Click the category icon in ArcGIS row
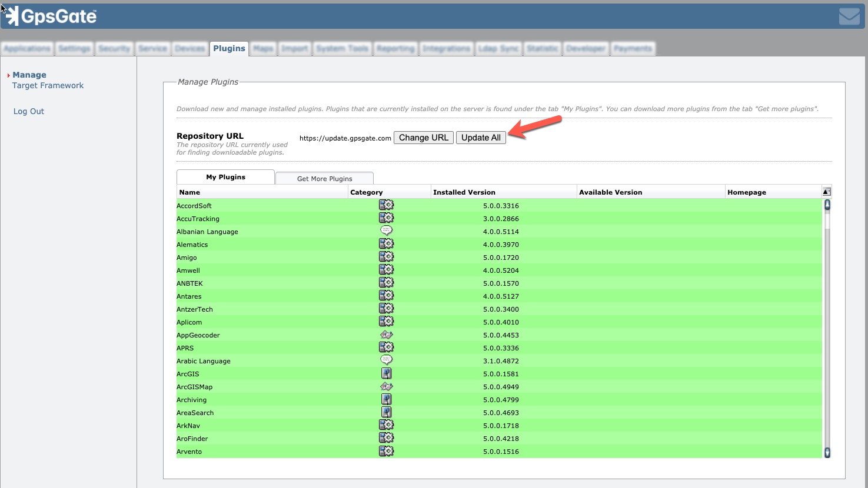The width and height of the screenshot is (868, 488). click(386, 373)
